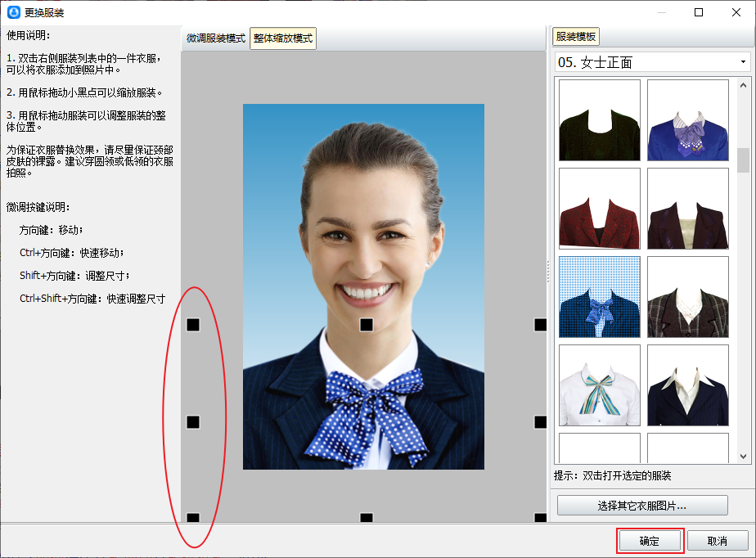Choose the plaid grey blazer thumbnail
Viewport: 756px width, 558px height.
tap(687, 297)
